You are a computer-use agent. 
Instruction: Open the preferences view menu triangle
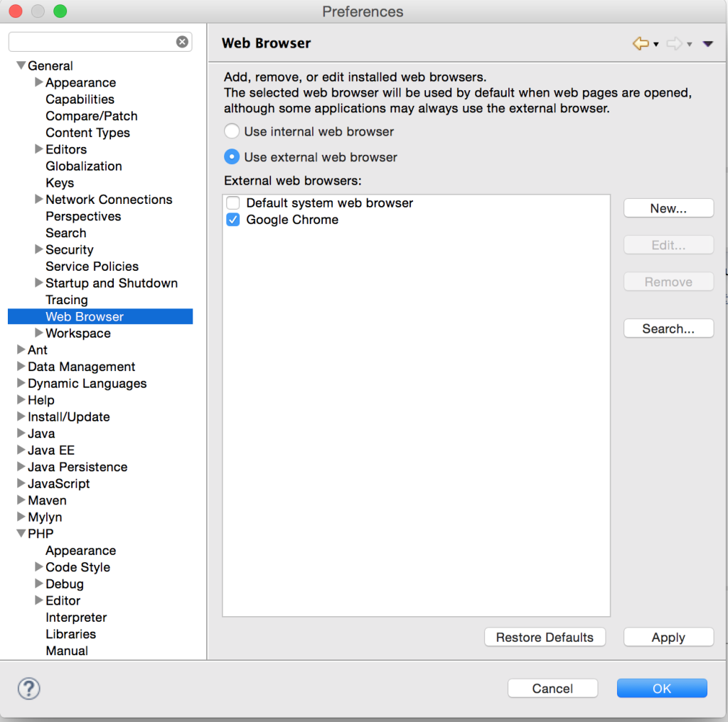(x=707, y=44)
